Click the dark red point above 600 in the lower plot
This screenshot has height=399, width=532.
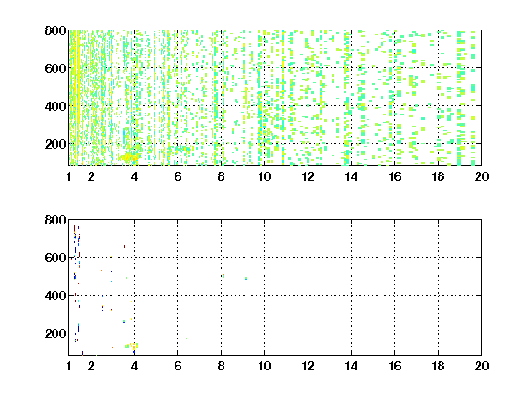pos(124,246)
